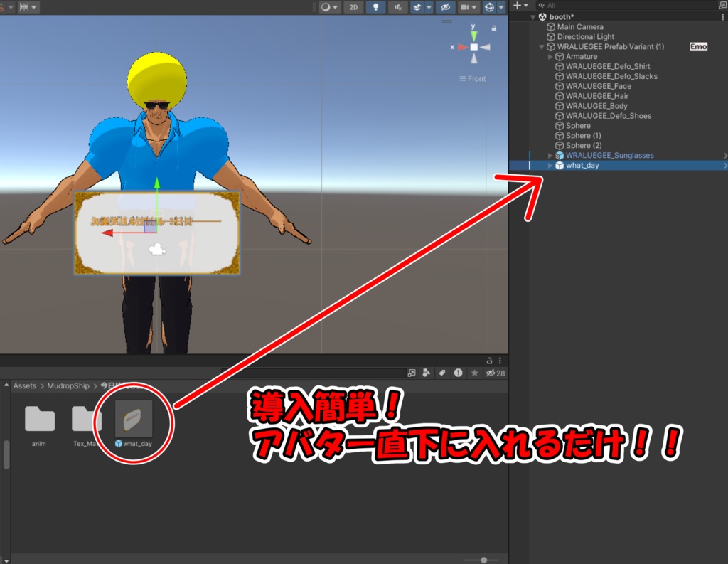The image size is (728, 564).
Task: Click the WRALUEGEE_Sunglasses prefab cube icon
Action: click(560, 156)
